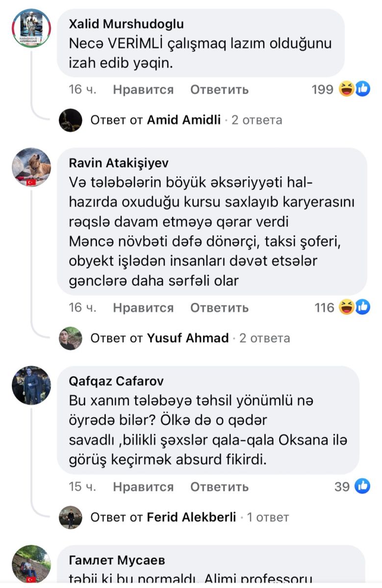Open Xalid Murshudoglu's profile picture

(x=31, y=28)
